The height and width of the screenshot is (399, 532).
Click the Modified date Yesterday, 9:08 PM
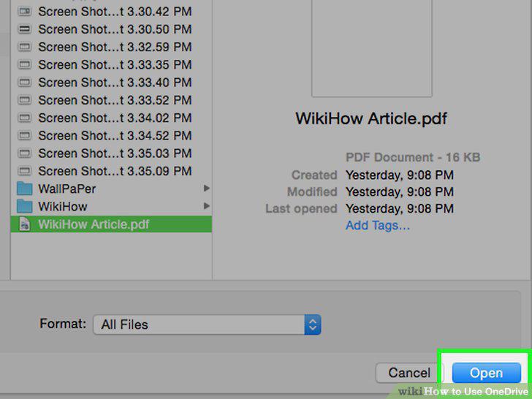(x=400, y=191)
